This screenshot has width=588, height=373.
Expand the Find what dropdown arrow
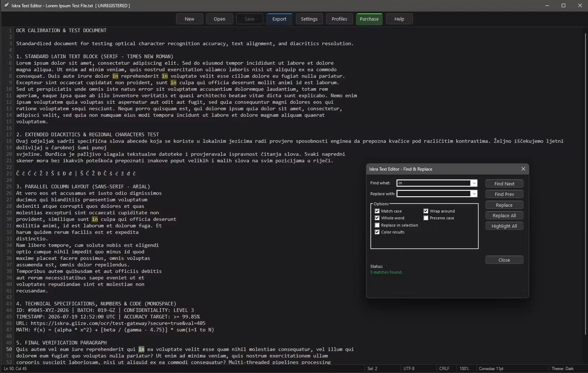tap(474, 183)
